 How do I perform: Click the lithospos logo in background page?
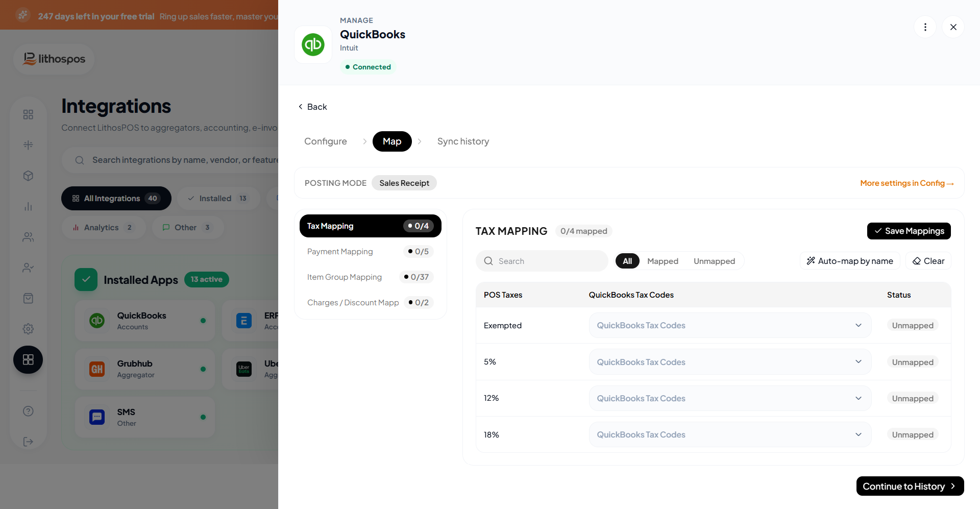coord(54,59)
